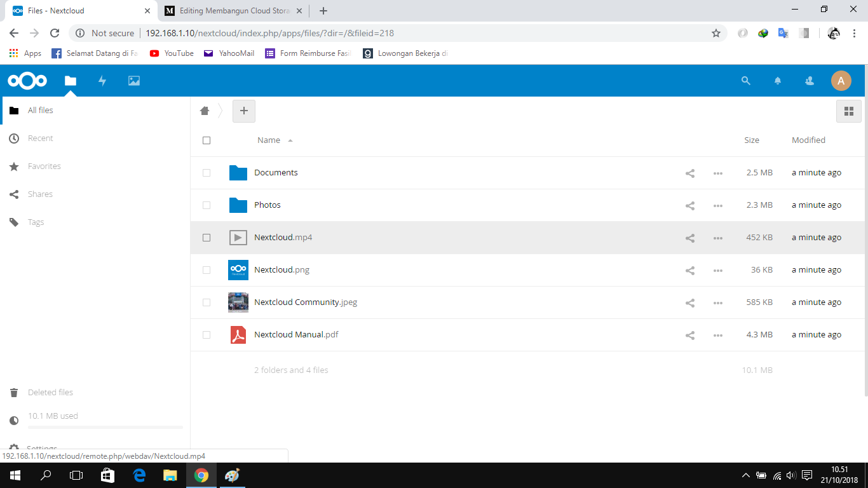The image size is (868, 488).
Task: Open more actions for Photos folder
Action: click(718, 205)
